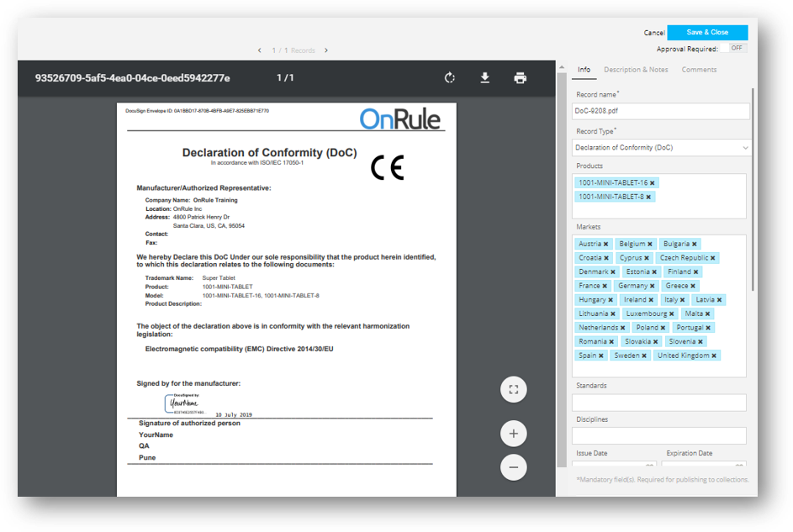Cancel editing the record
793x532 pixels.
pos(654,33)
